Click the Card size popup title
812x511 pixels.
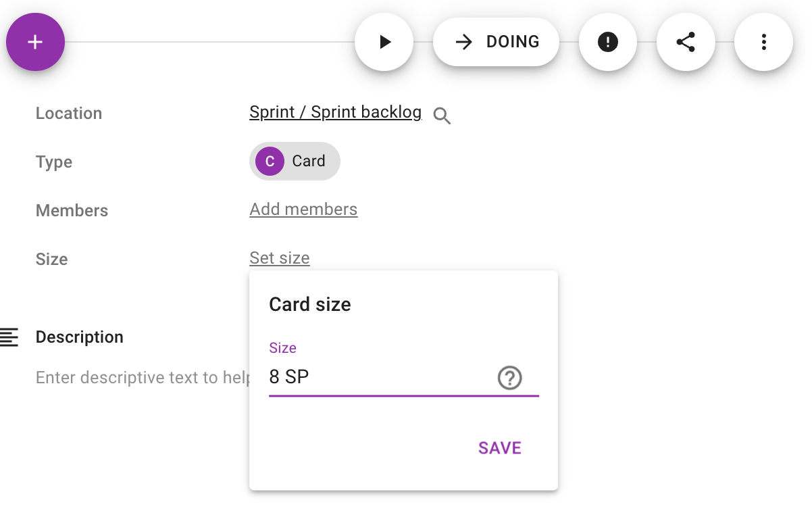tap(310, 304)
